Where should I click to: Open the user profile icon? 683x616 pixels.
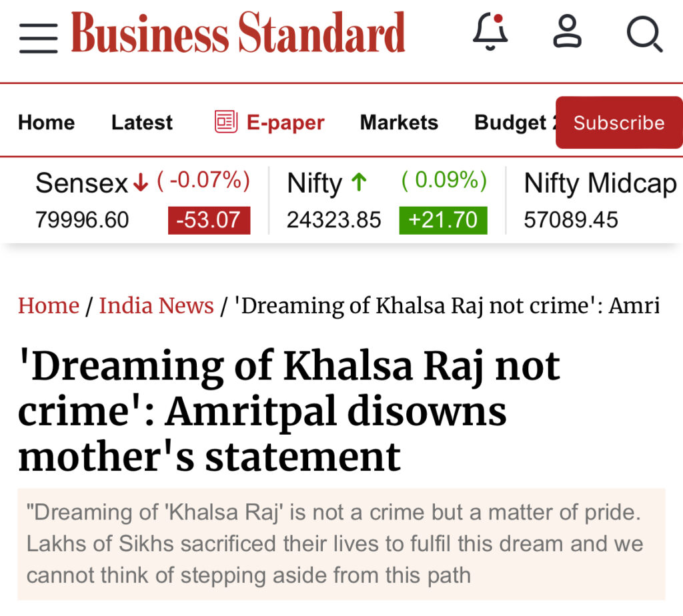pos(567,31)
